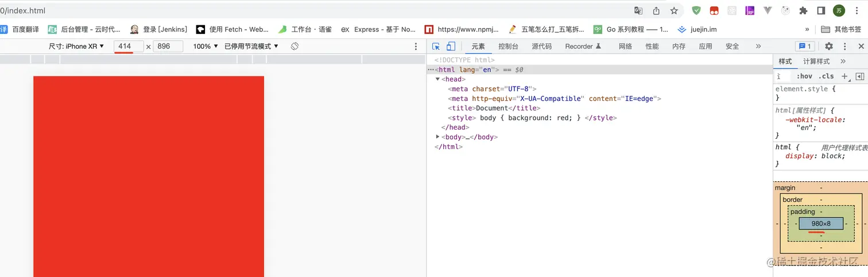Viewport: 868px width, 277px height.
Task: Open device toolbar three-dot options
Action: (x=416, y=46)
